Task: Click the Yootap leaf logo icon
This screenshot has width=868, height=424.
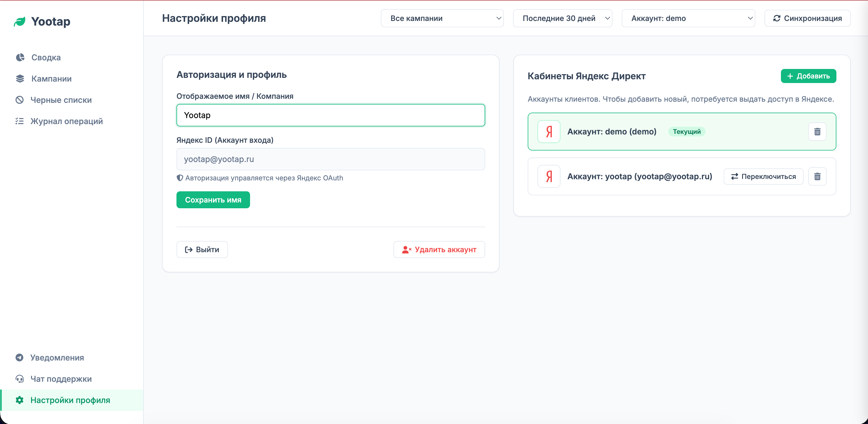Action: pyautogui.click(x=20, y=22)
